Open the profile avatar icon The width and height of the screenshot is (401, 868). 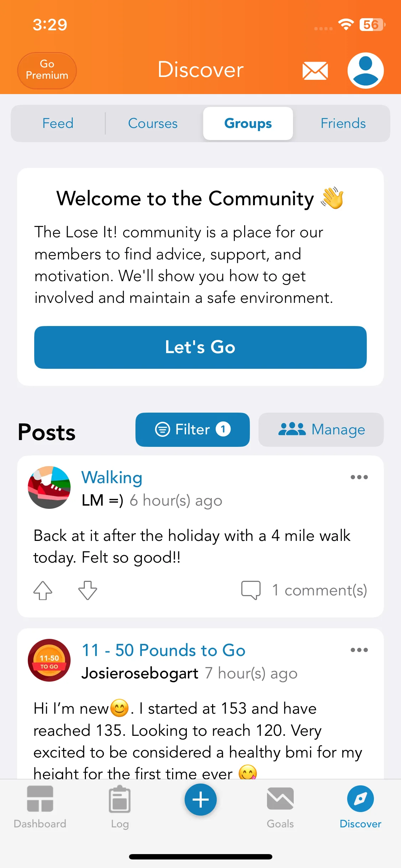365,70
